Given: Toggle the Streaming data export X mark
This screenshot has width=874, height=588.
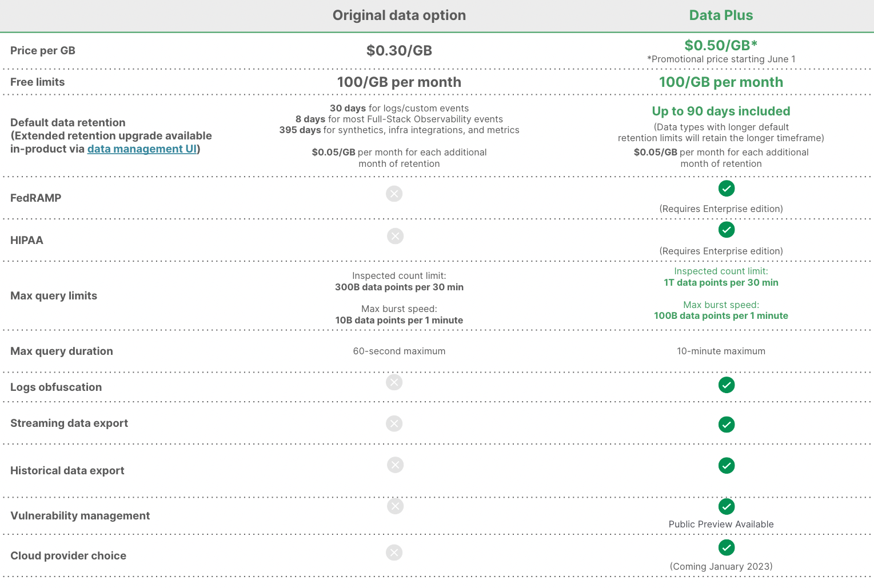Looking at the screenshot, I should point(394,423).
